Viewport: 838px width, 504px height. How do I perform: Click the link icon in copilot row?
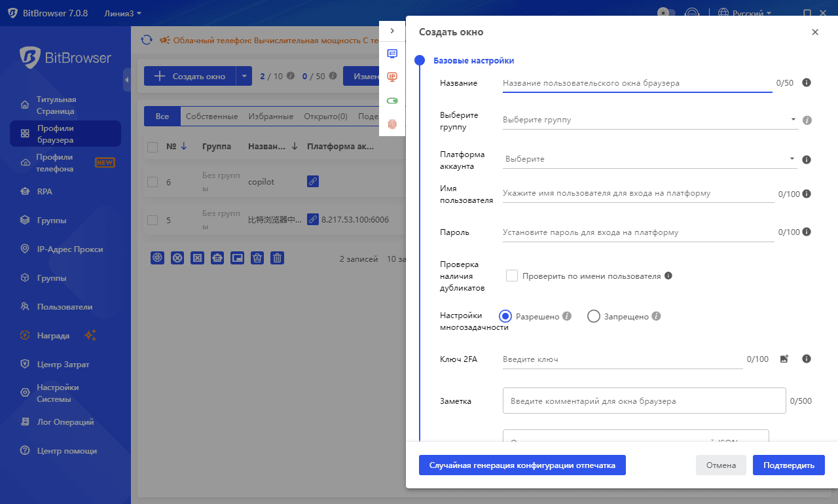(313, 182)
